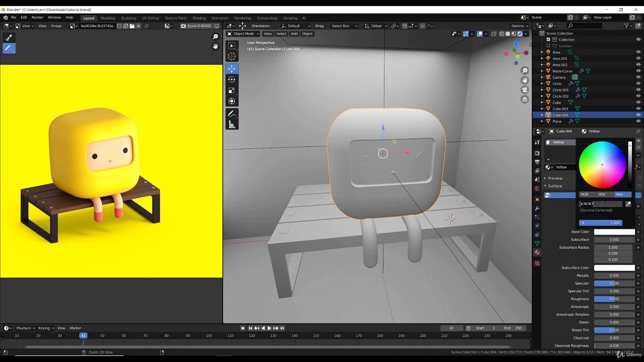The width and height of the screenshot is (644, 362).
Task: Toggle visibility of BezierCurve
Action: [x=638, y=71]
